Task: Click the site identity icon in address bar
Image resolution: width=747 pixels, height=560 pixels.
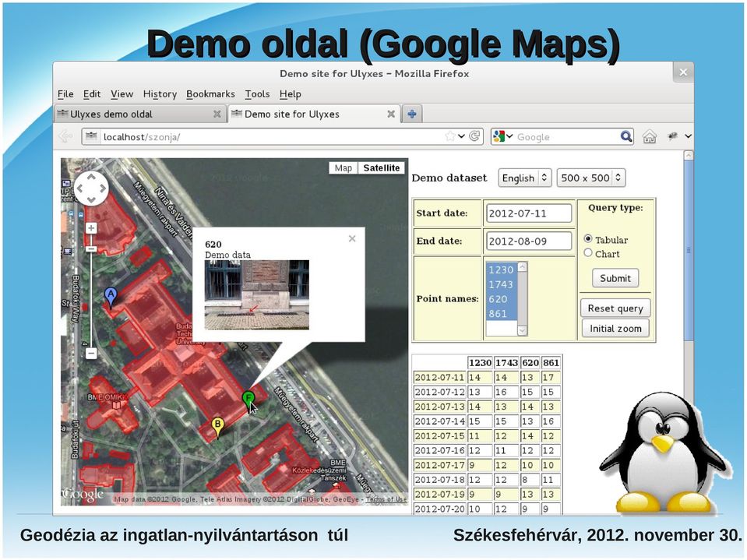Action: click(x=91, y=136)
